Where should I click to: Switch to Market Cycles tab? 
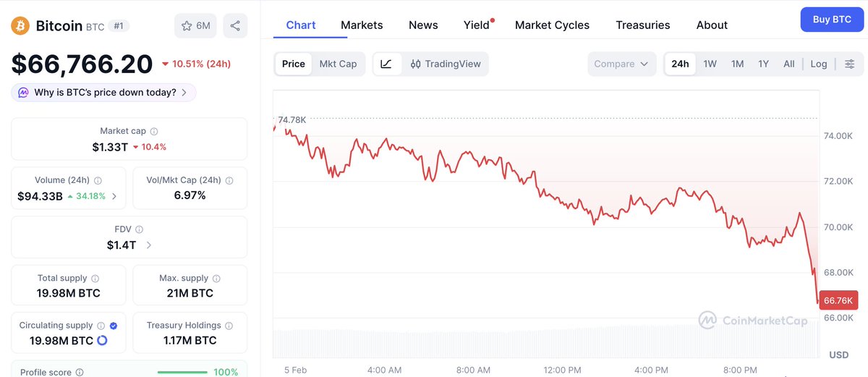click(552, 25)
